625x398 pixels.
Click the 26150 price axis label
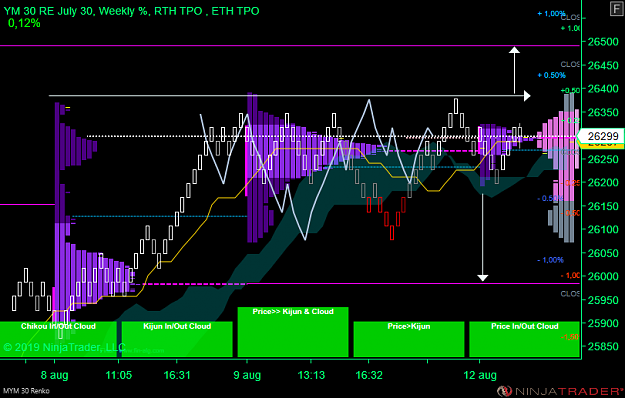point(603,206)
